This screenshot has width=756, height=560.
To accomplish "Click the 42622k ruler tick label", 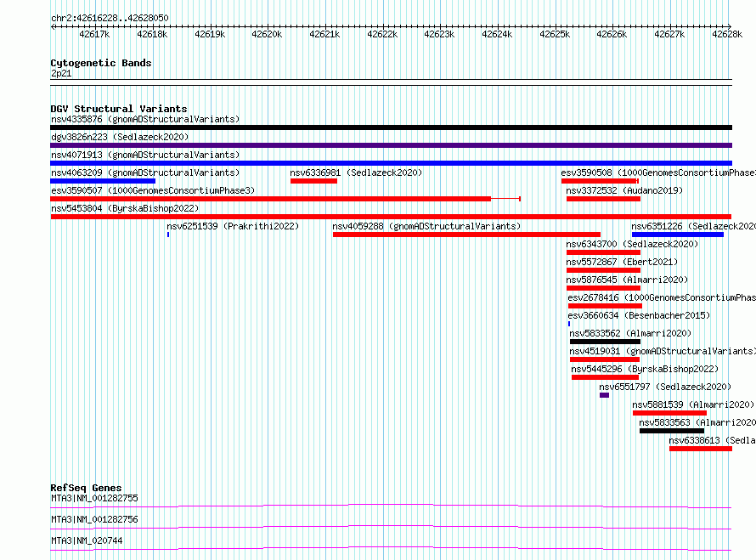I will (x=382, y=34).
